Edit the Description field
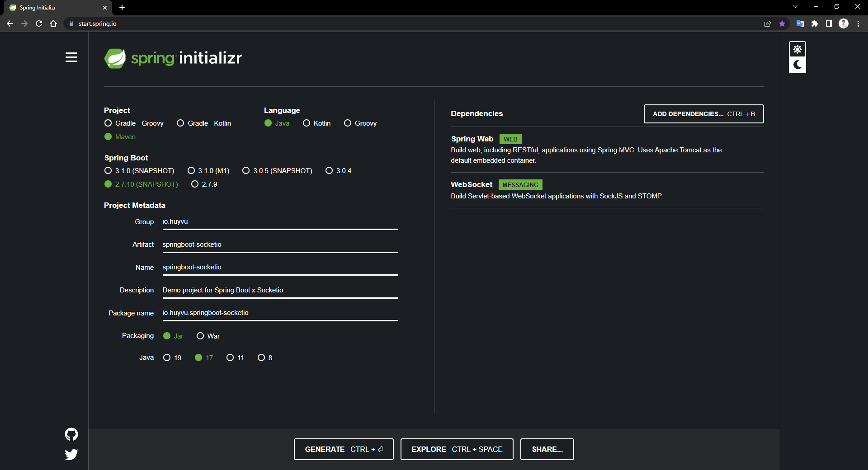 point(280,290)
